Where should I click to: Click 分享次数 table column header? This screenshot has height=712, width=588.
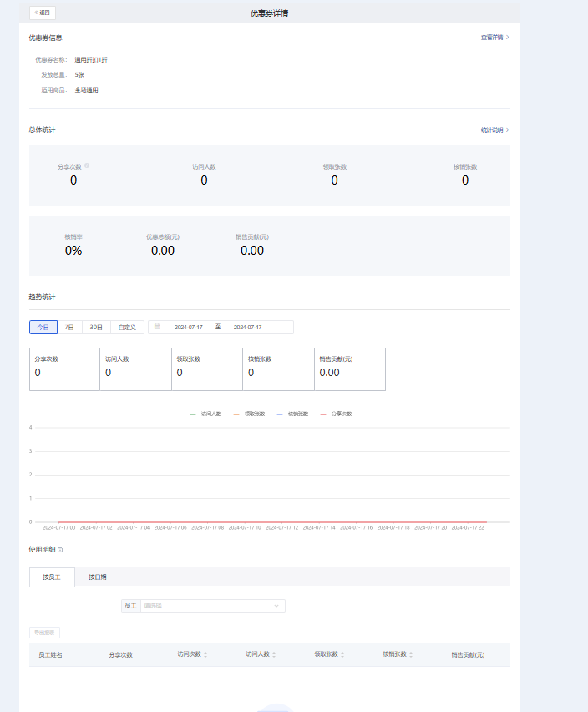coord(120,655)
